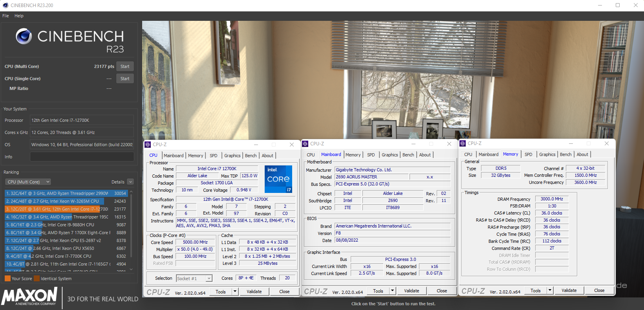Switch to CPU tab in Mainboard CPU-Z window
644x310 pixels.
pos(311,155)
